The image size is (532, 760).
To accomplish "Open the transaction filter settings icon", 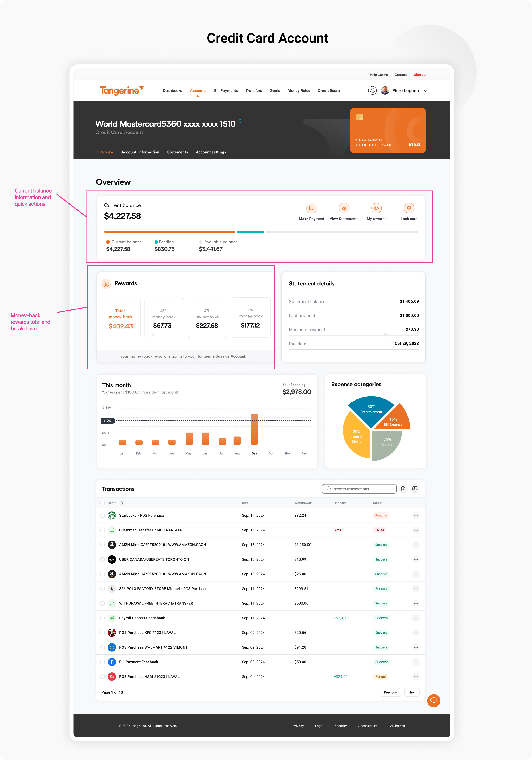I will (x=415, y=489).
